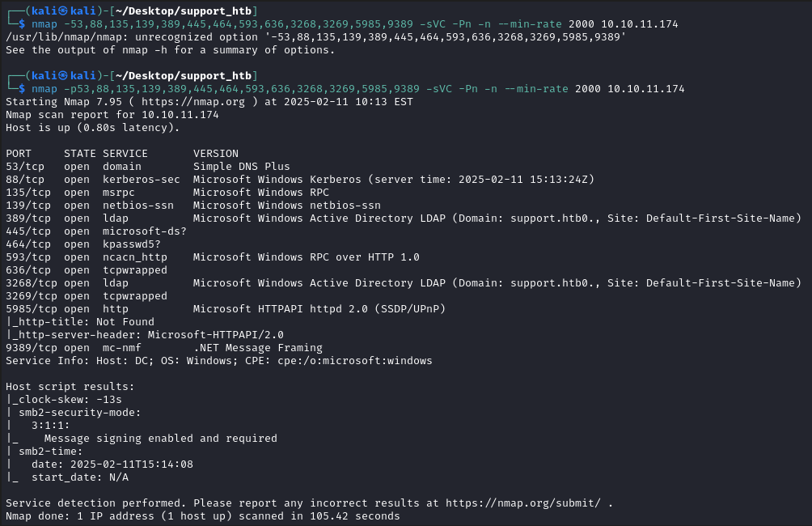Click the "Nmap done" summary line
Viewport: 812px width, 526px height.
click(x=202, y=515)
